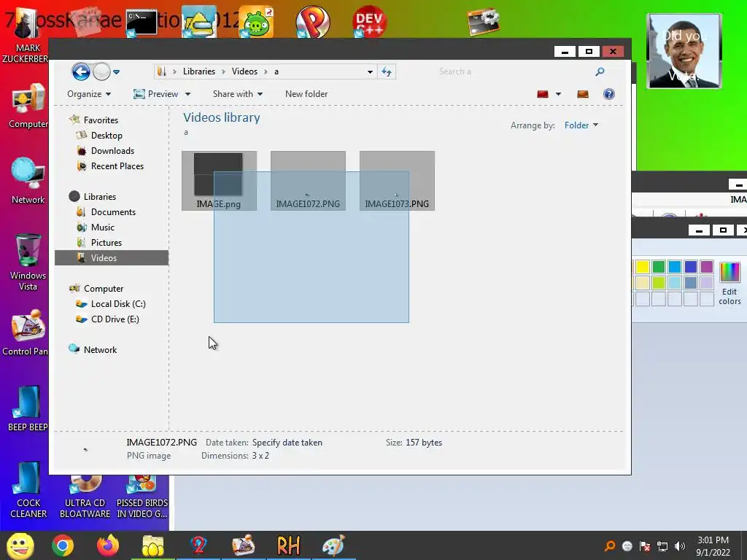Image resolution: width=747 pixels, height=560 pixels.
Task: Pick the yellow swatch in Paint palette
Action: (643, 267)
